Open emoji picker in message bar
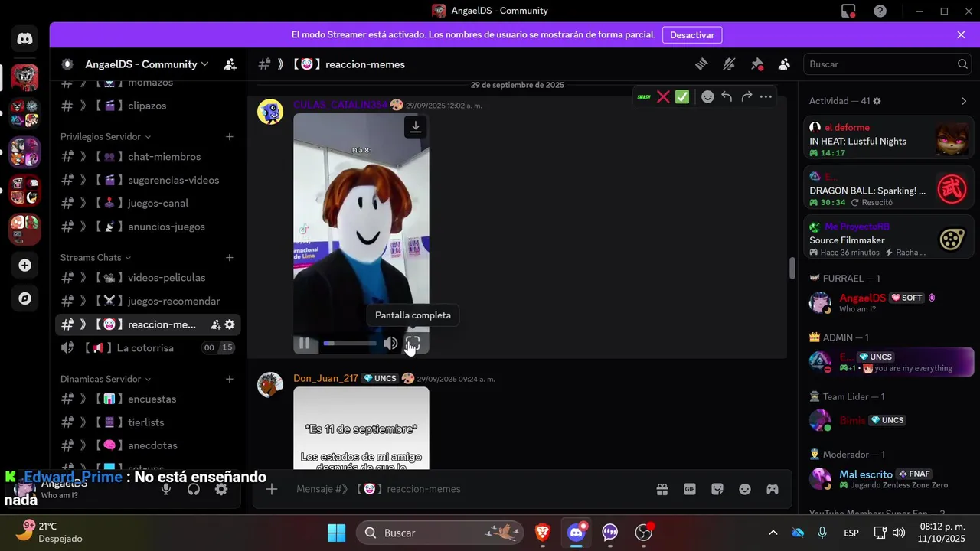The height and width of the screenshot is (551, 980). pyautogui.click(x=745, y=489)
